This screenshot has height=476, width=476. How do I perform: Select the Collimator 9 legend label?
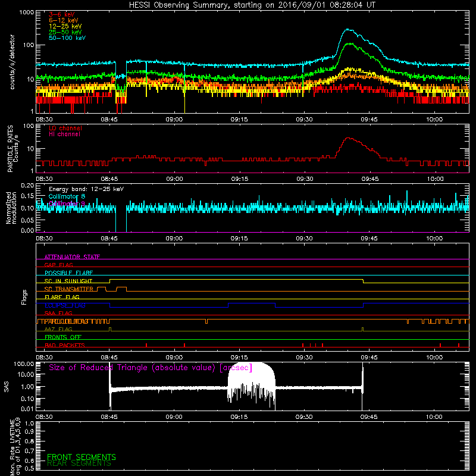click(67, 203)
